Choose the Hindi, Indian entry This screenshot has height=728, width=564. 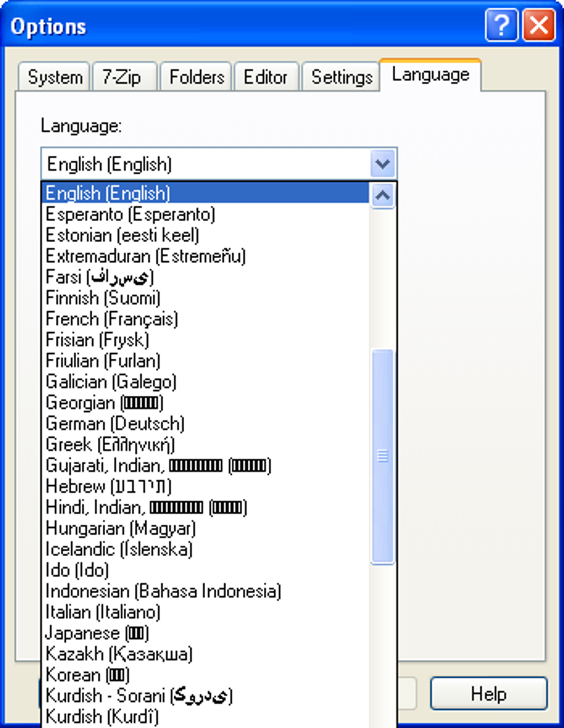coord(205,508)
